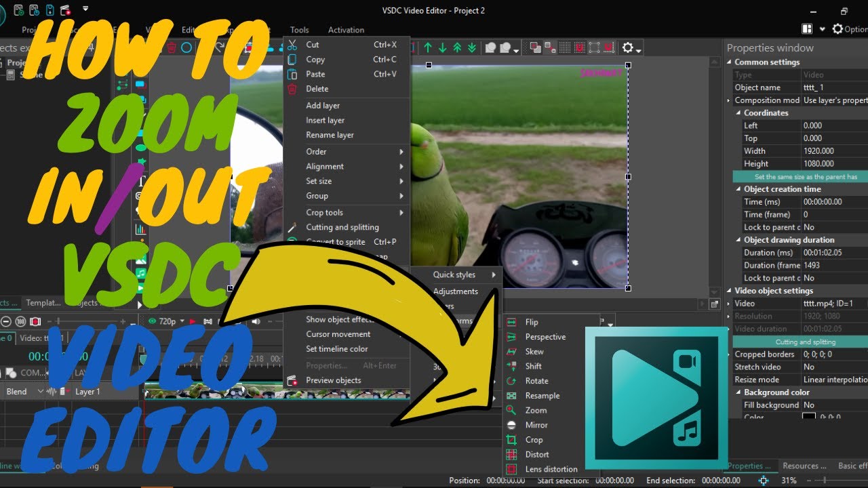The height and width of the screenshot is (488, 868).
Task: Click the double green down arrows icon
Action: (473, 47)
